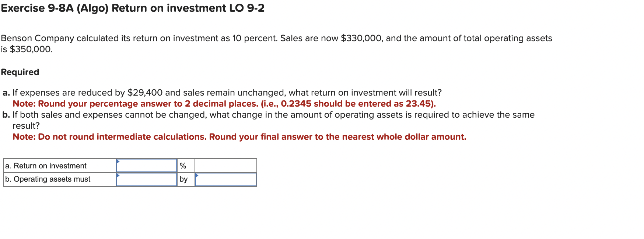Click the blue triangle in the cell after '%'
The height and width of the screenshot is (239, 644).
click(x=197, y=161)
